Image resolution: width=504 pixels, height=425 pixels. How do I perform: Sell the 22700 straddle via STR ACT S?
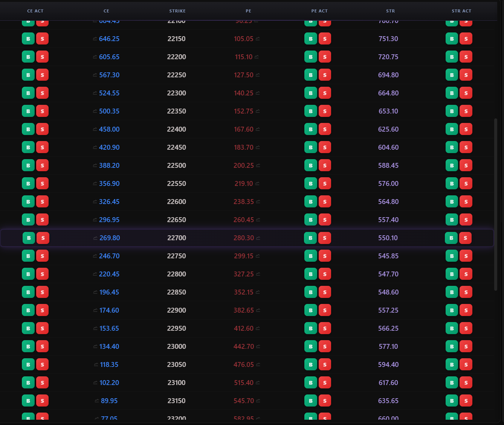click(x=466, y=238)
